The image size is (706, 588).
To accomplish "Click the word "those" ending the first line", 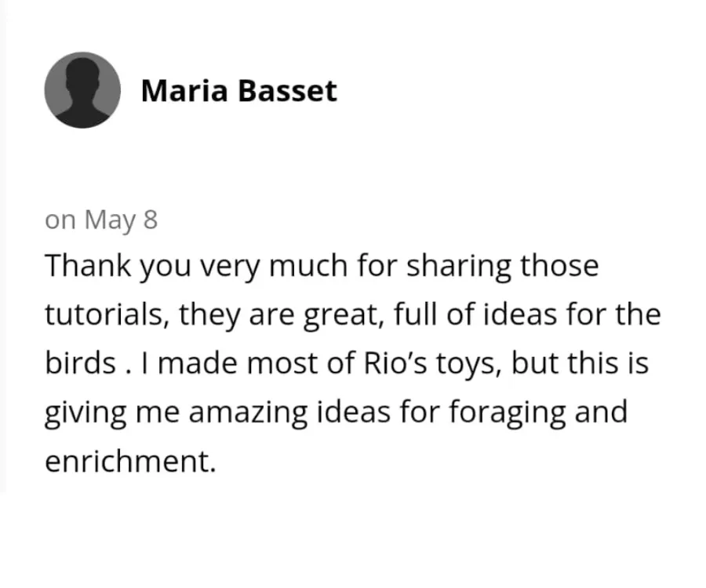I will pos(560,267).
